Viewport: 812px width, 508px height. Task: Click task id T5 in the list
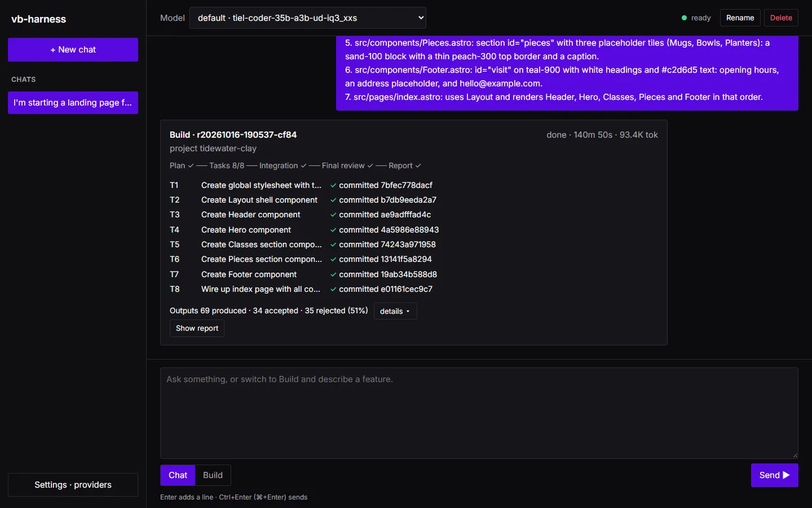click(174, 244)
